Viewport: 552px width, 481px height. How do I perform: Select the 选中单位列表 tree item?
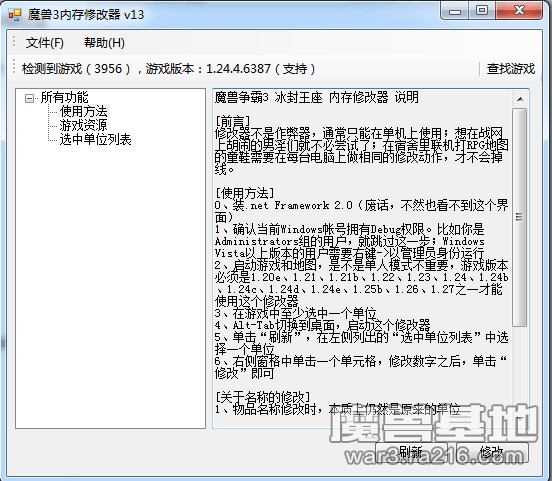click(95, 139)
